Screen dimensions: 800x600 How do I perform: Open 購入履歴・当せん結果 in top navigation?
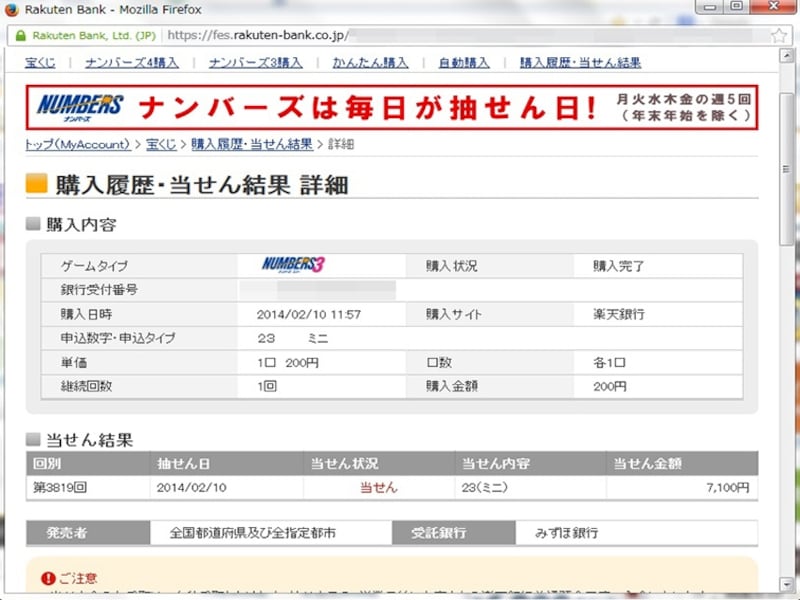580,62
